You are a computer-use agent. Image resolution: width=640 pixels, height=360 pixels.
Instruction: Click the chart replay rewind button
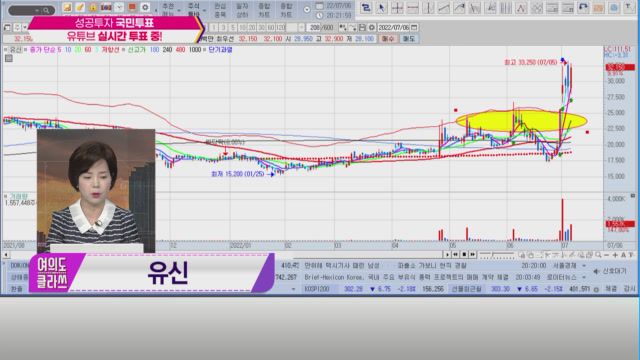(x=456, y=255)
